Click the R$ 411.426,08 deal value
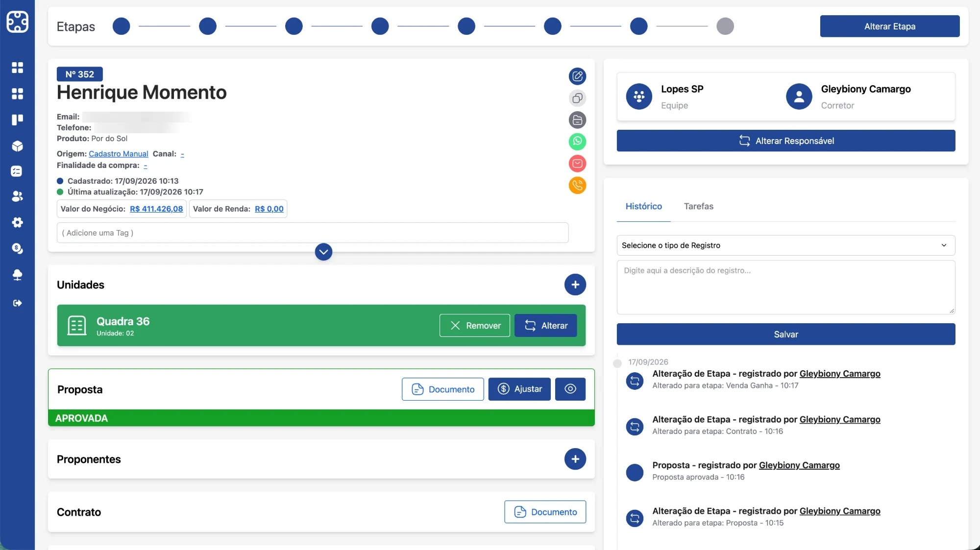 coord(156,209)
